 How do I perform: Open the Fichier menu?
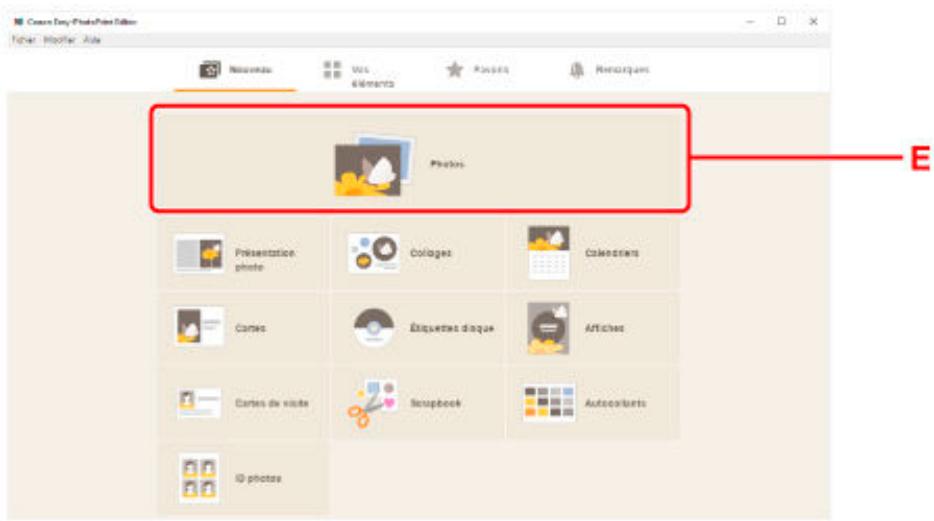pos(22,40)
